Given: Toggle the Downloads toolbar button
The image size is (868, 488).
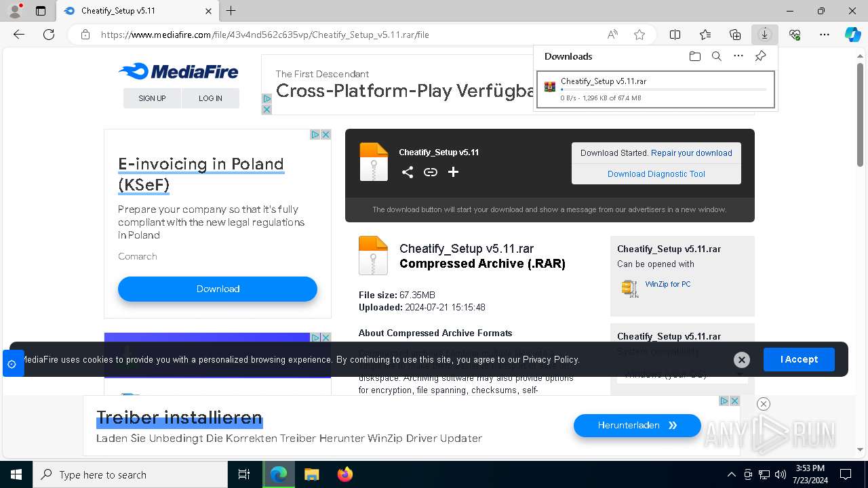Looking at the screenshot, I should [x=764, y=35].
